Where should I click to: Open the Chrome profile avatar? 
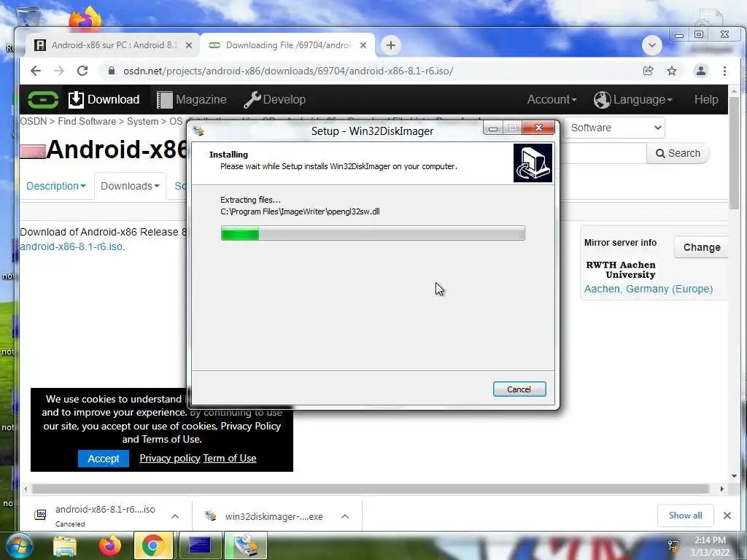tap(701, 71)
